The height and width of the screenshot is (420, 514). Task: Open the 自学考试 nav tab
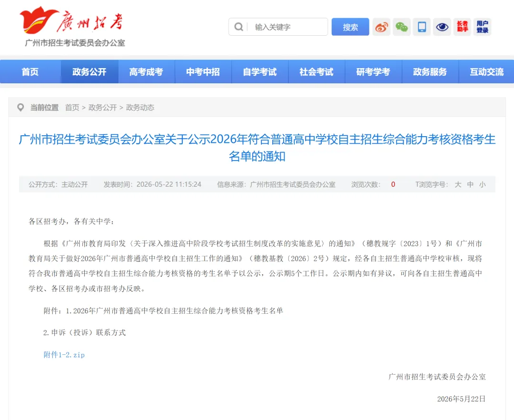click(260, 72)
